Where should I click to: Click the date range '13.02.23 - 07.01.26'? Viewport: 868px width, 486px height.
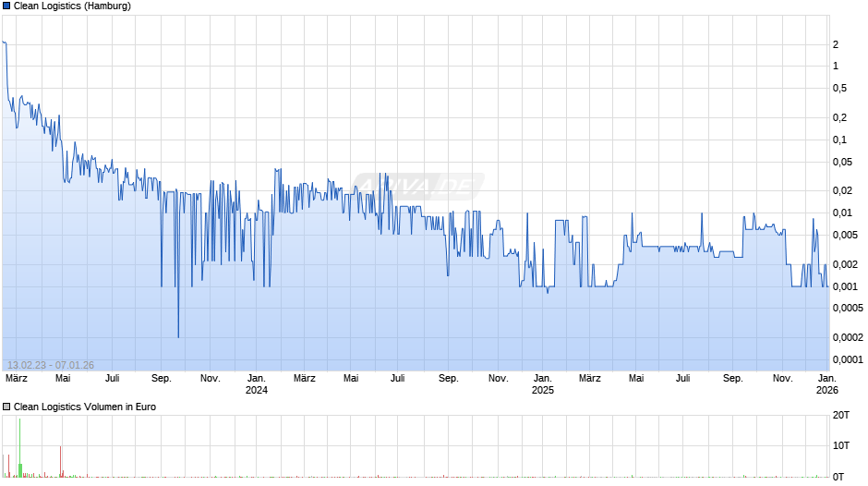[x=51, y=365]
